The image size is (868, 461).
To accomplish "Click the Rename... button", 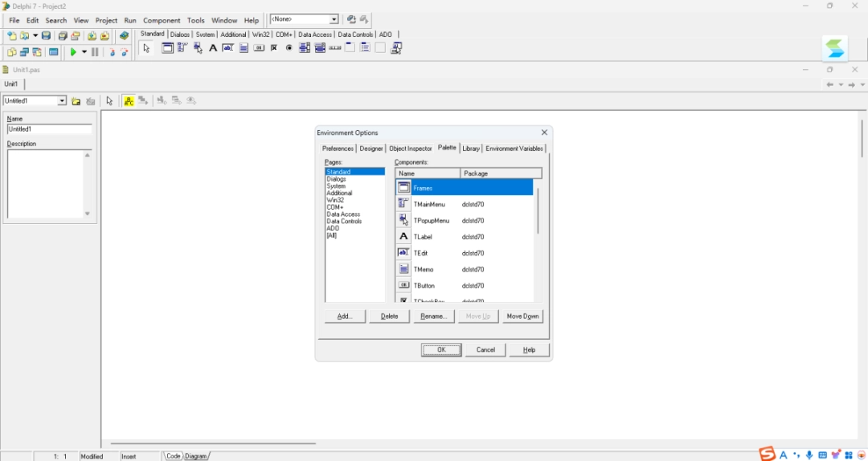I will (433, 316).
